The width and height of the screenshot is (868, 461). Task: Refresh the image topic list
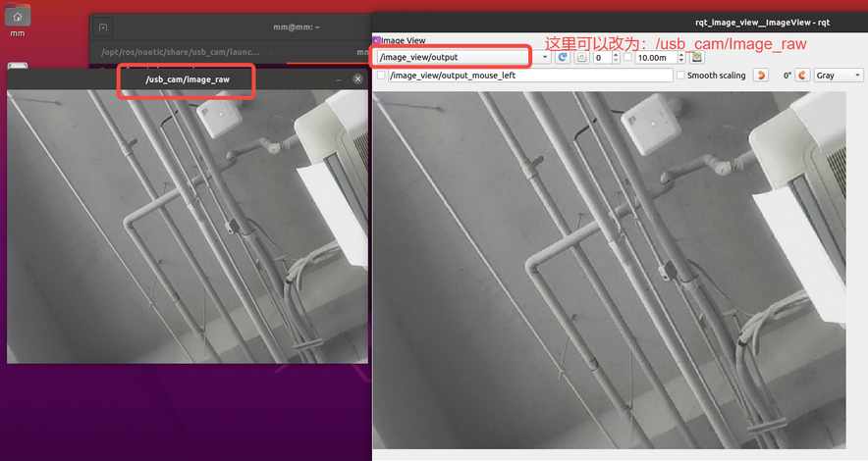pos(563,58)
